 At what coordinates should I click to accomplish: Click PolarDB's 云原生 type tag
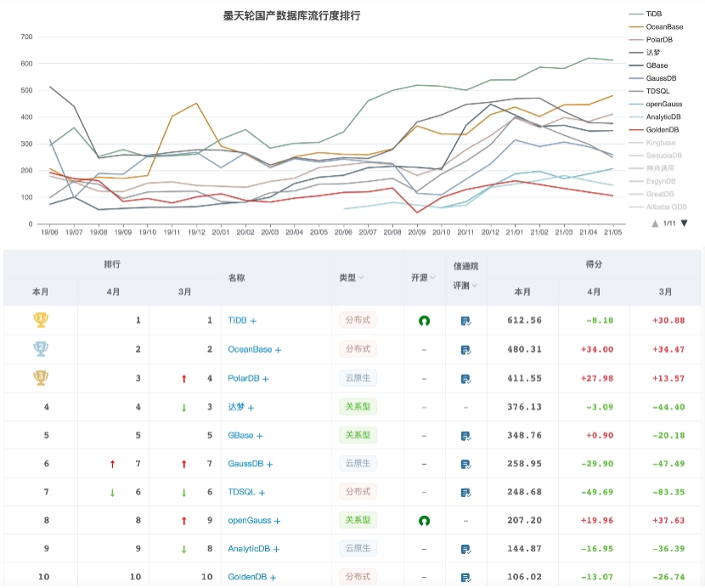(358, 378)
